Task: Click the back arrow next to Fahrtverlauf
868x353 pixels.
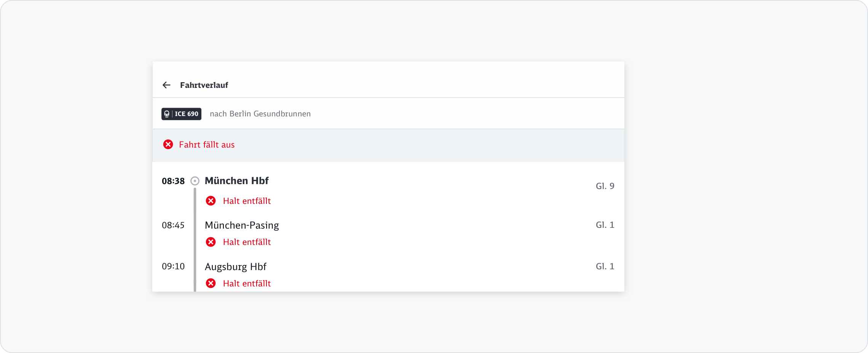Action: pyautogui.click(x=166, y=85)
